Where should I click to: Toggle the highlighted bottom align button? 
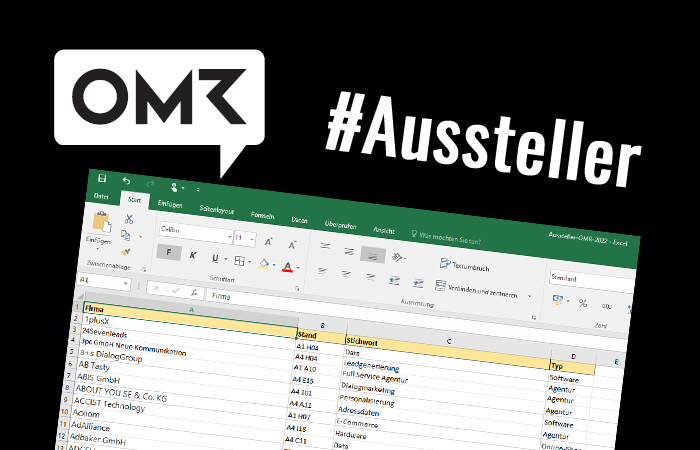coord(373,255)
